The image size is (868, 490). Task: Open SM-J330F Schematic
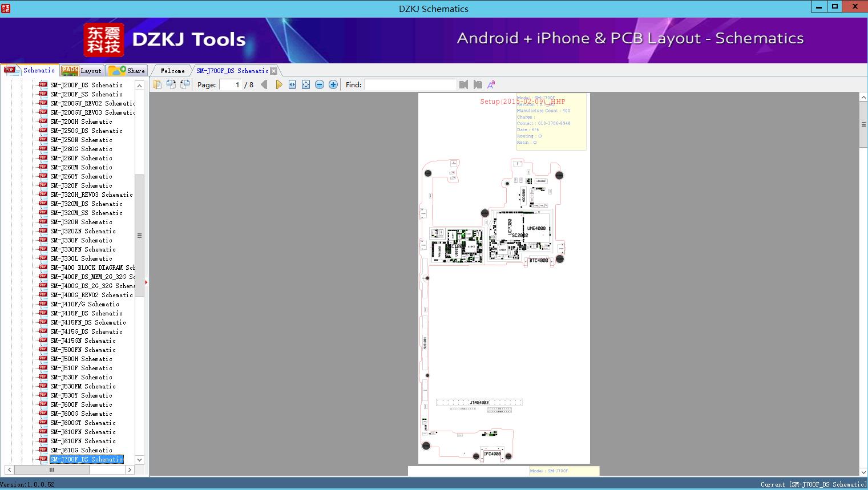point(81,240)
